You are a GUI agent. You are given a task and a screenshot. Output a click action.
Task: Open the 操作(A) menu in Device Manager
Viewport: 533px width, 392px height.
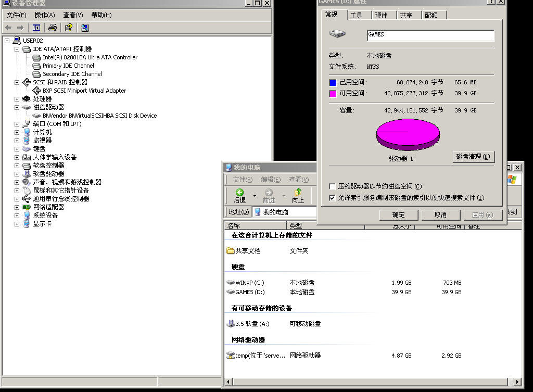pos(44,15)
